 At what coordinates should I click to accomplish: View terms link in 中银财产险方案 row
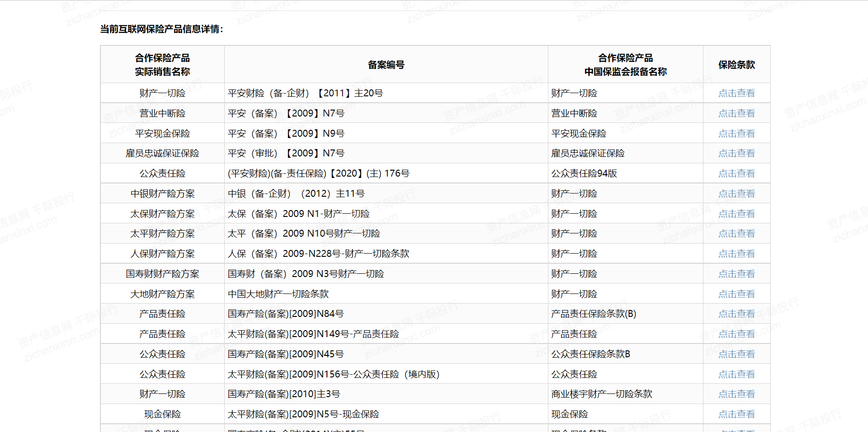[736, 194]
